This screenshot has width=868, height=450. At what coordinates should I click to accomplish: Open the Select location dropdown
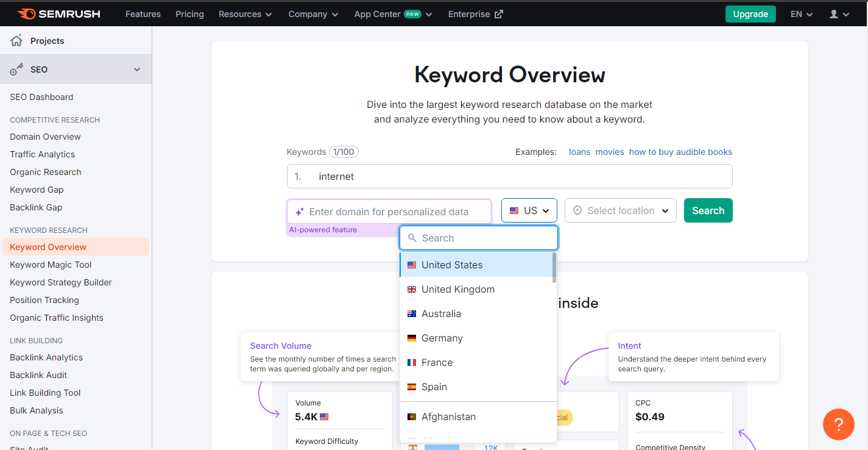(621, 210)
